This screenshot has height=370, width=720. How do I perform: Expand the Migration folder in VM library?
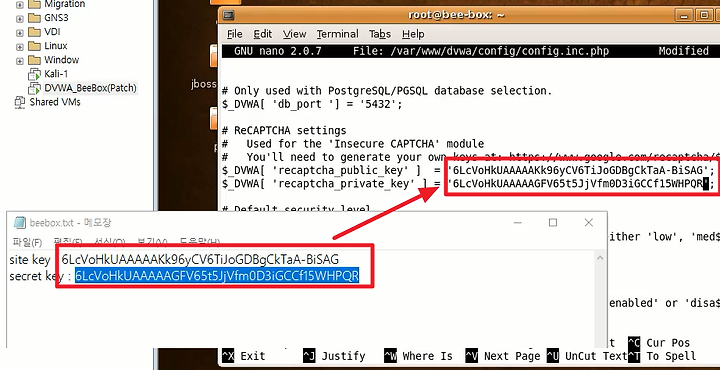[19, 5]
